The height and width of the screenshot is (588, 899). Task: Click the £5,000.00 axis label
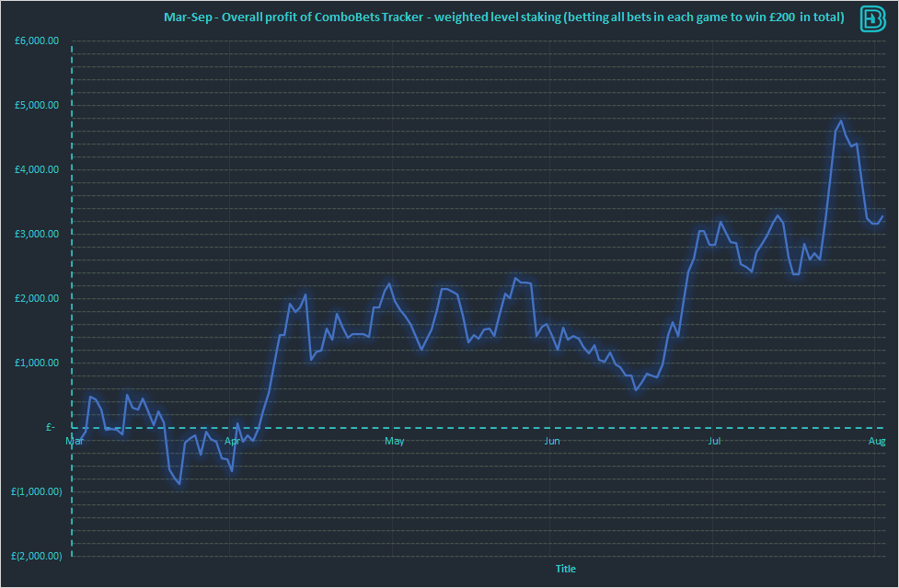click(37, 105)
